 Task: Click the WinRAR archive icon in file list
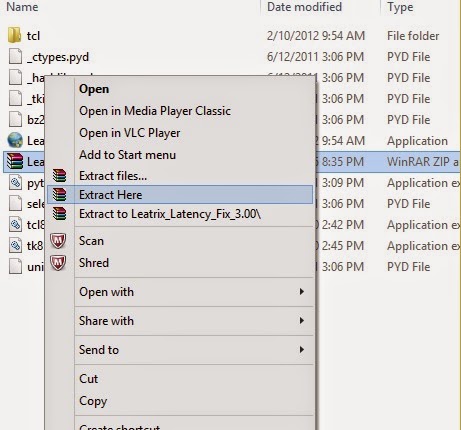click(x=15, y=161)
